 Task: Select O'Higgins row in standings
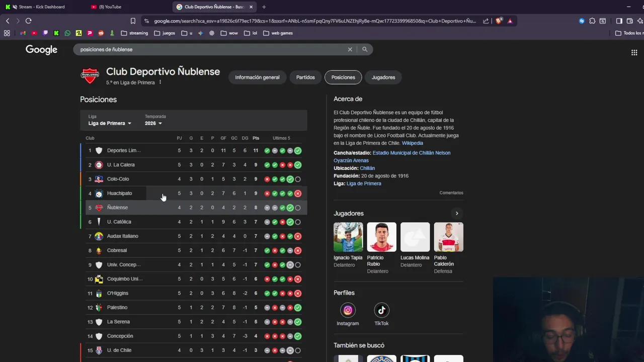click(194, 293)
